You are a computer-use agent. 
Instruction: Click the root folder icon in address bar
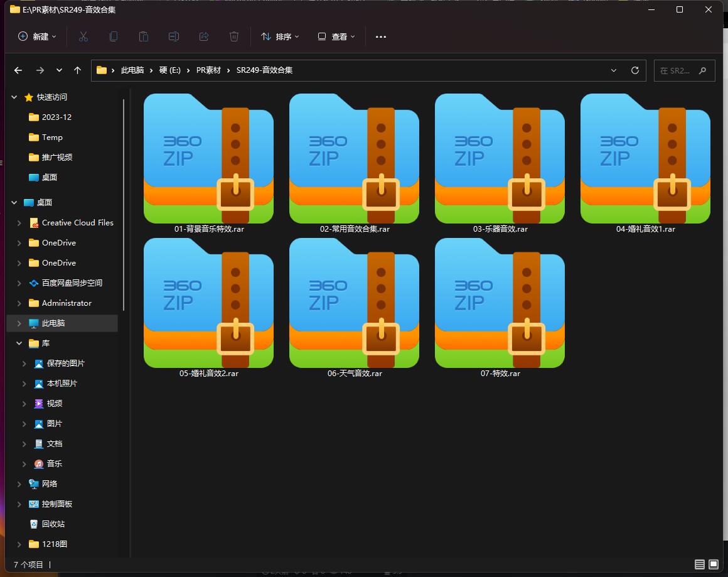click(102, 70)
